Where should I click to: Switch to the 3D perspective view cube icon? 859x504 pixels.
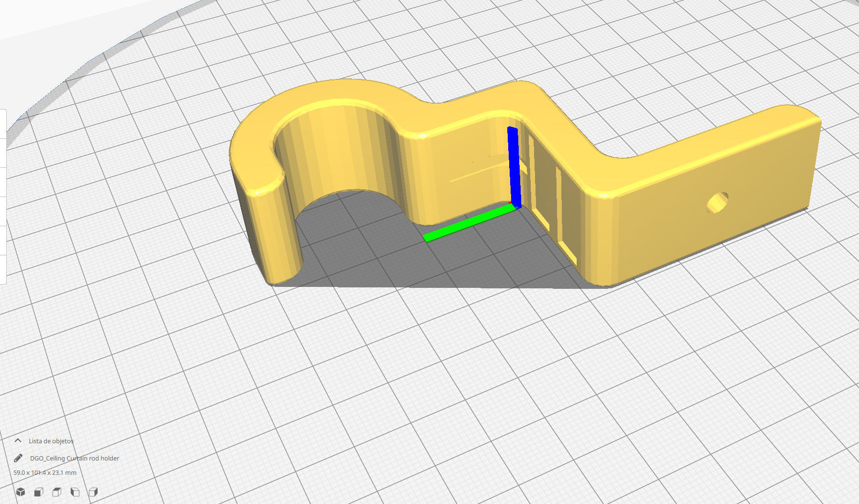click(x=20, y=492)
